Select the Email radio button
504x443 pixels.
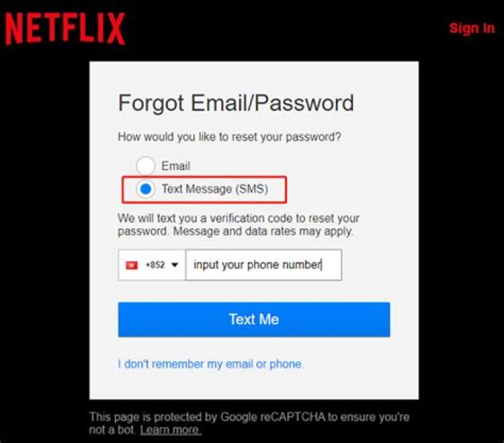click(145, 166)
